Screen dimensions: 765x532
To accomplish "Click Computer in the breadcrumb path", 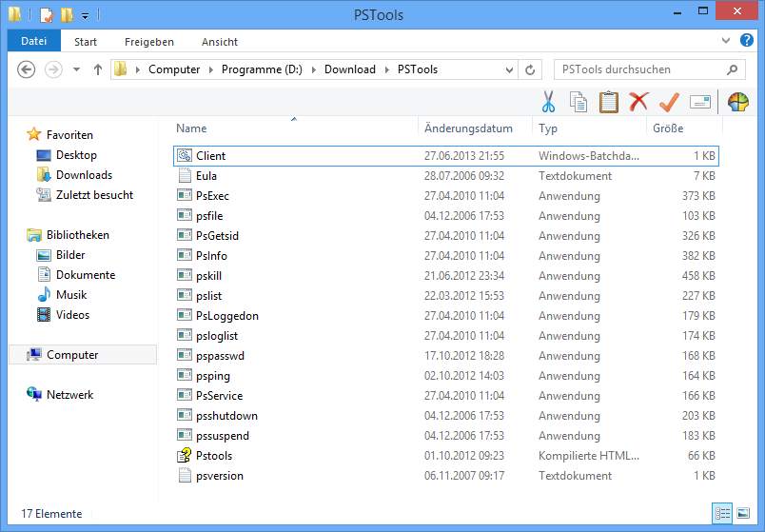I will point(174,69).
